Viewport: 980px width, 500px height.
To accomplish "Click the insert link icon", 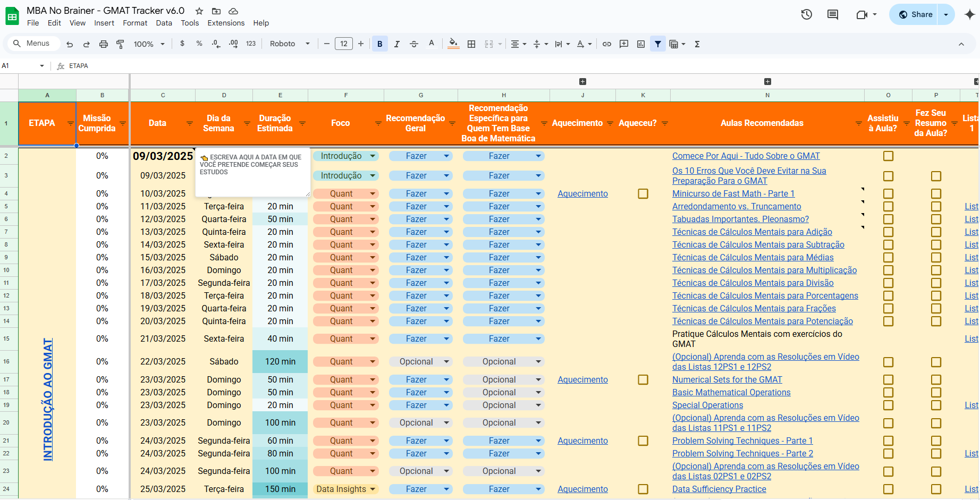I will 607,44.
